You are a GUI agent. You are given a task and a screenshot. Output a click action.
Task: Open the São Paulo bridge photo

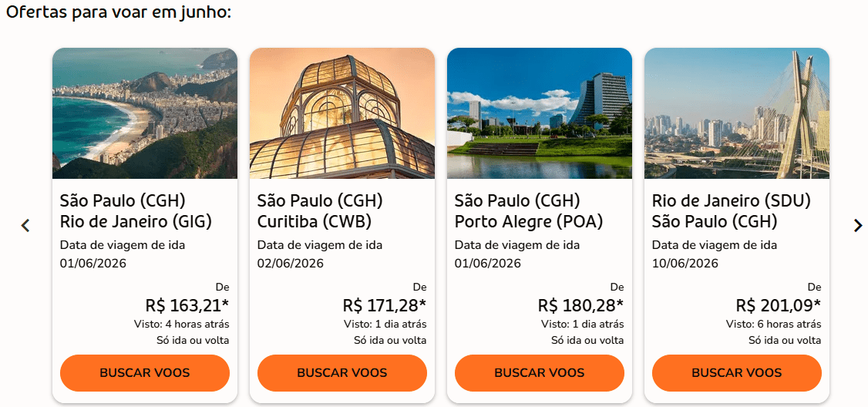[x=737, y=113]
